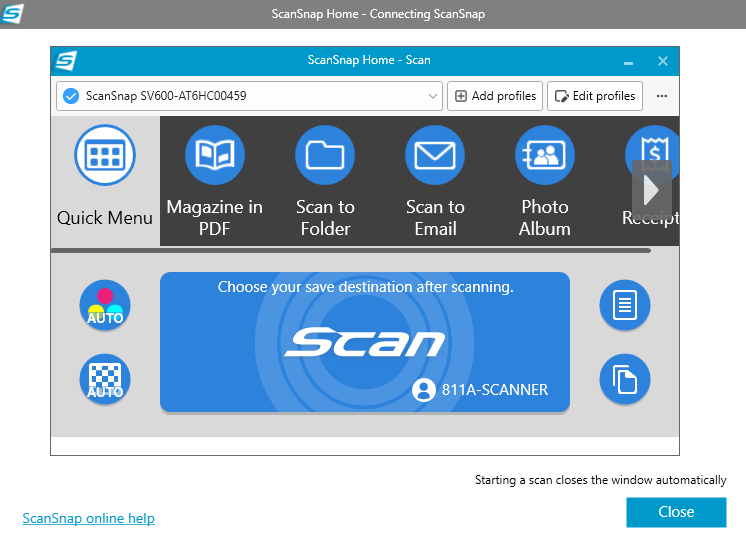
Task: Toggle the auto color mode setting
Action: pos(105,305)
